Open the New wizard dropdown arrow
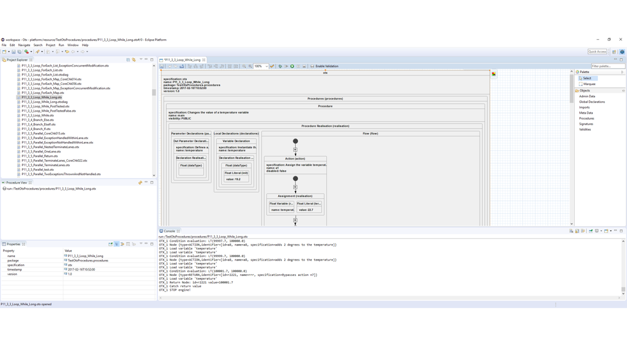The width and height of the screenshot is (627, 364). click(9, 52)
